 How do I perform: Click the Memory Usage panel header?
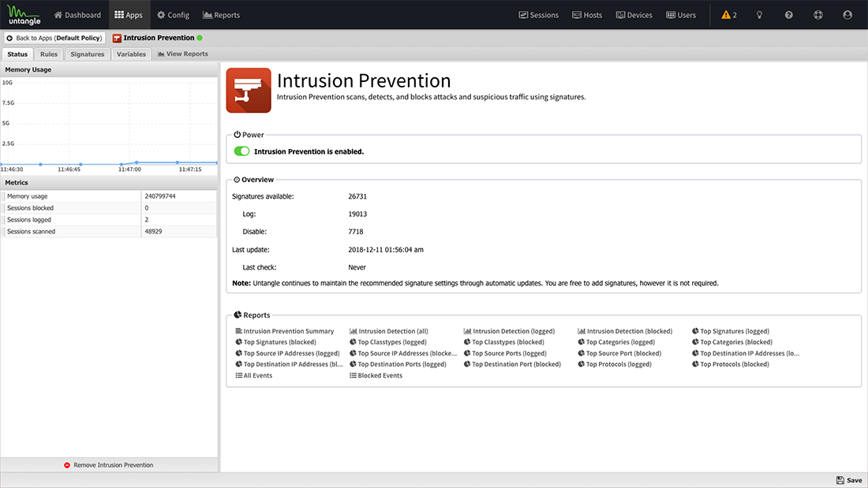[x=109, y=69]
